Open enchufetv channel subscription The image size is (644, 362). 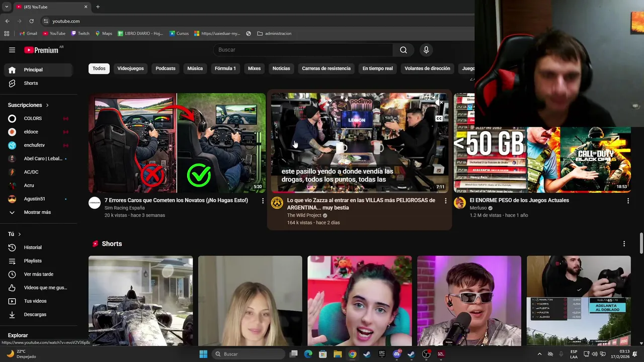pyautogui.click(x=39, y=145)
